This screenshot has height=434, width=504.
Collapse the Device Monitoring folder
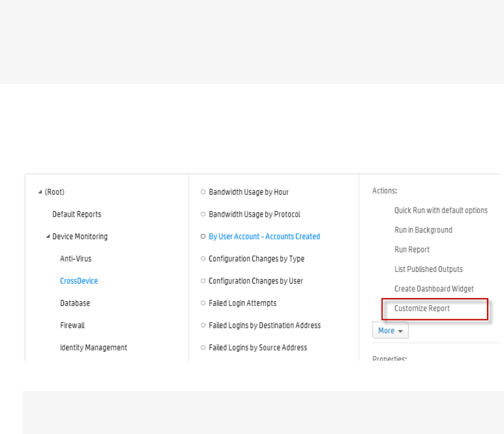click(48, 236)
